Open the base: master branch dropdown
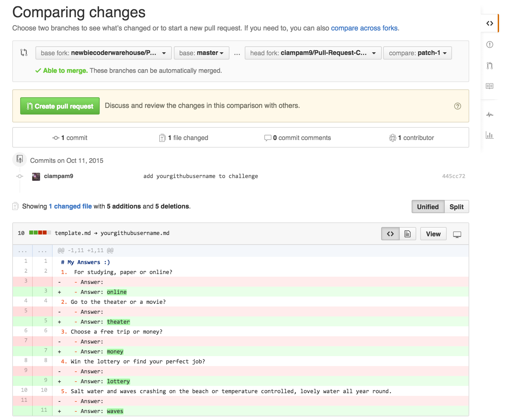 [201, 53]
